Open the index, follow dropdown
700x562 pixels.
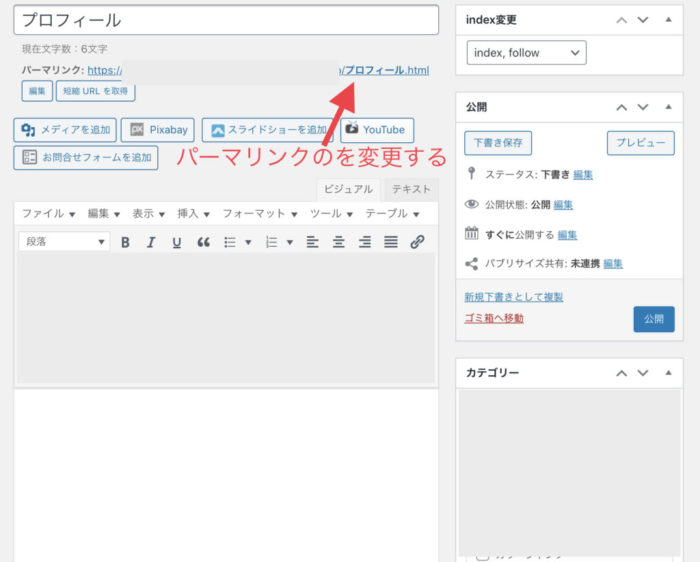[x=526, y=53]
